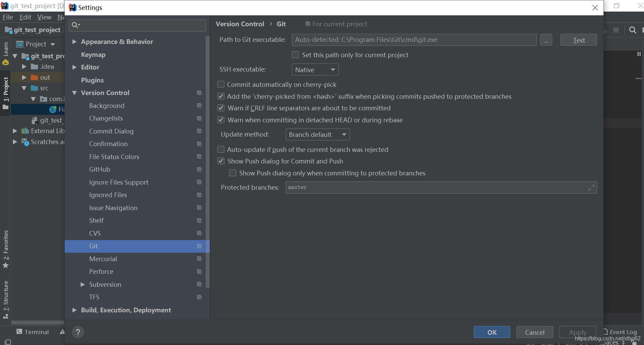This screenshot has height=345, width=644.
Task: Expand the Subversion settings node
Action: (82, 284)
